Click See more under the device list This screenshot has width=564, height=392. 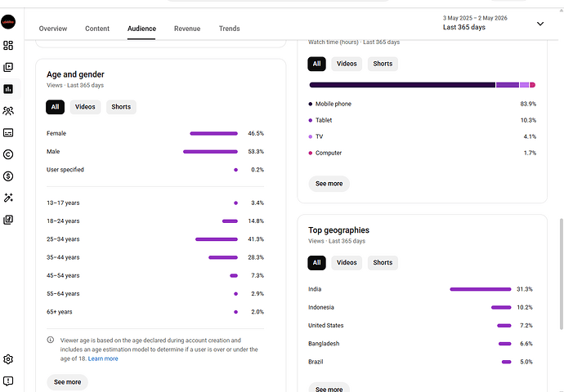click(329, 184)
